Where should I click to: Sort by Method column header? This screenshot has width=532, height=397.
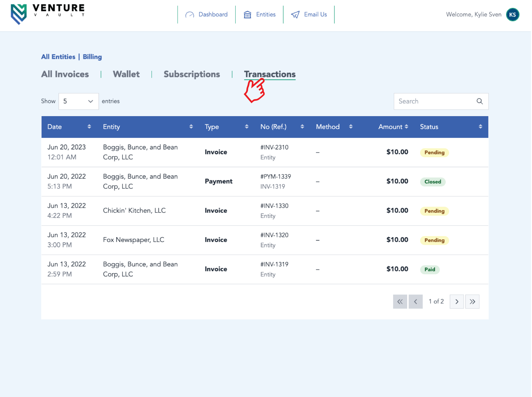click(328, 127)
